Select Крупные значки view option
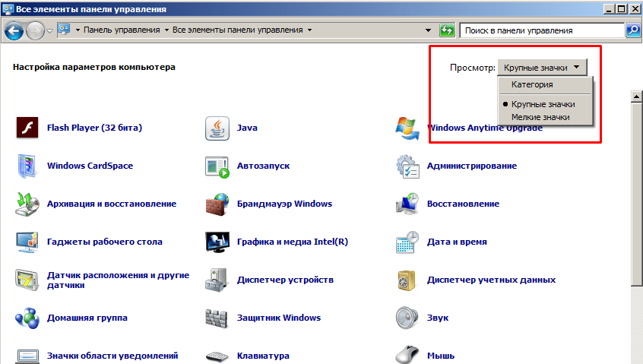Screen dimensions: 643x364 tap(543, 104)
